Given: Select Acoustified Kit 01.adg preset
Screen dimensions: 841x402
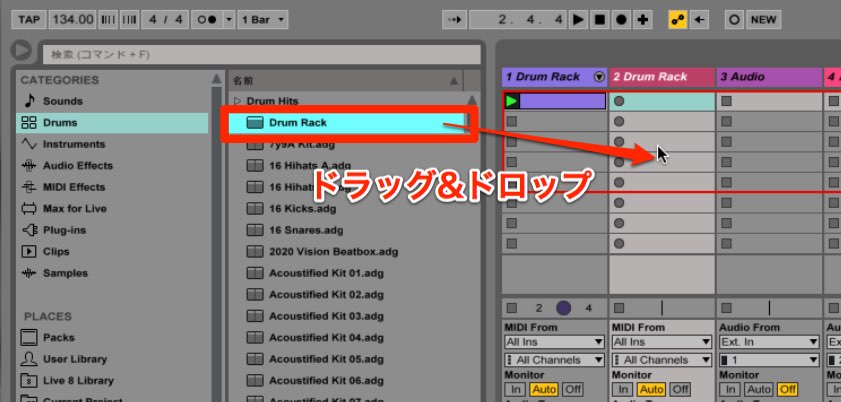Looking at the screenshot, I should coord(326,273).
